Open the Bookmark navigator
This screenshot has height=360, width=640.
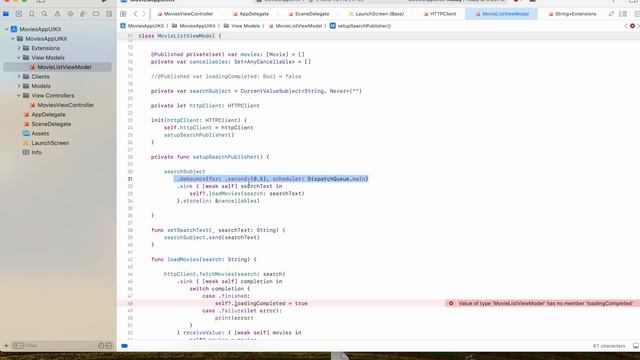31,14
